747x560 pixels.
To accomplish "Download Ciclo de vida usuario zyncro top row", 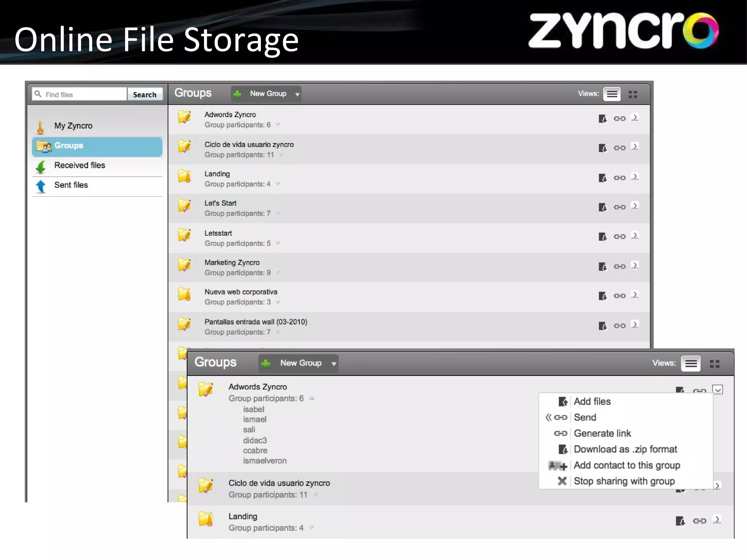I will [603, 148].
